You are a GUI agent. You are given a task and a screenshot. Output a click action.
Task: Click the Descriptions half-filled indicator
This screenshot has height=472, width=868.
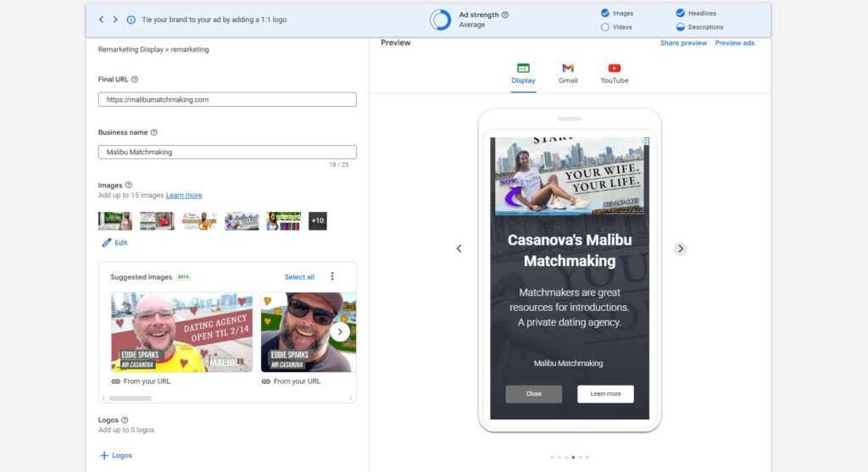[x=681, y=27]
